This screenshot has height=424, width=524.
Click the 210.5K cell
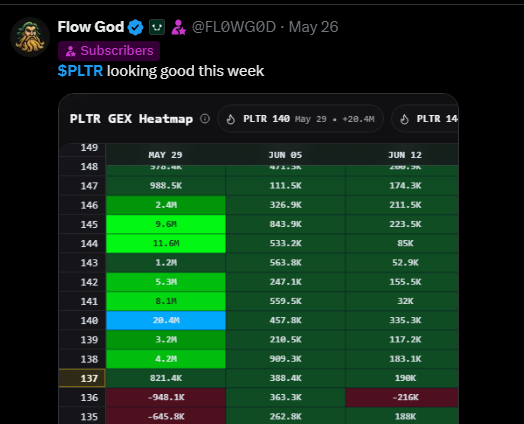point(285,339)
